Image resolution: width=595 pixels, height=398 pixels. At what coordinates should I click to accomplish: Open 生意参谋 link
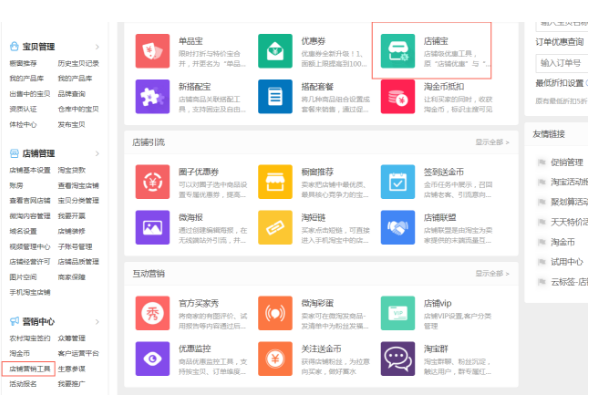71,369
